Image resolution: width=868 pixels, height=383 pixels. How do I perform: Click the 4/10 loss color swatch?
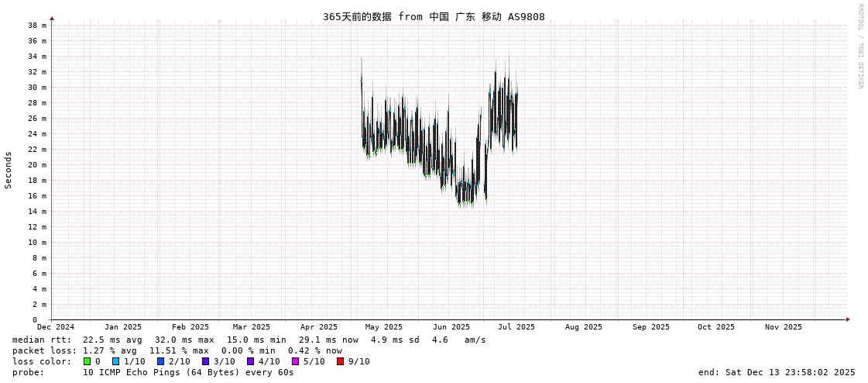click(250, 361)
